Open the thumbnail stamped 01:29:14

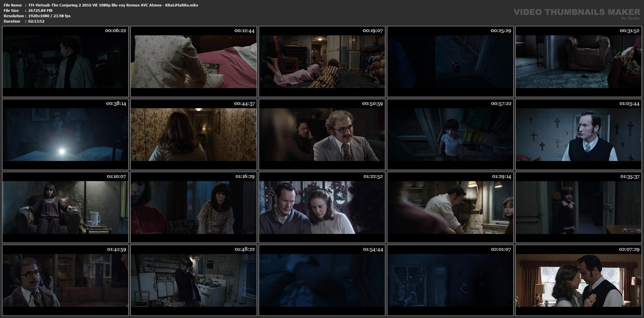450,207
